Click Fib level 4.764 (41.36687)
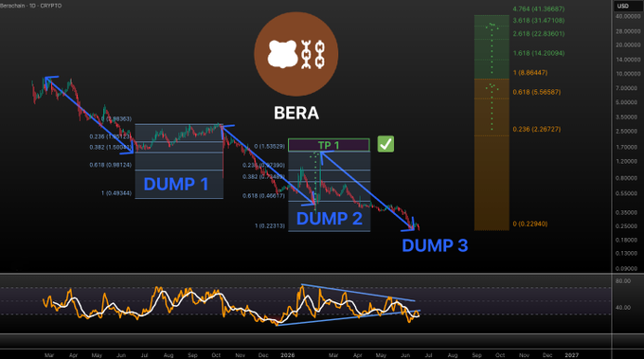 tap(539, 9)
